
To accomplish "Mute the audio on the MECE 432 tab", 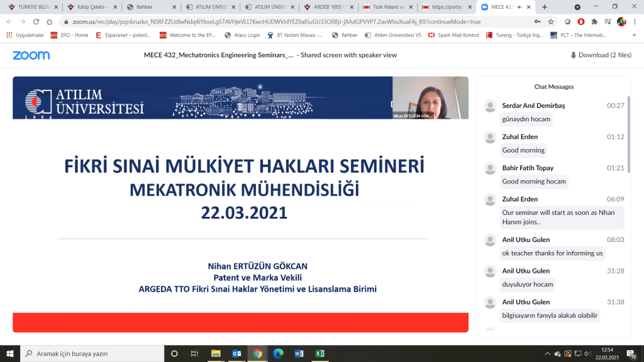I will [x=519, y=7].
